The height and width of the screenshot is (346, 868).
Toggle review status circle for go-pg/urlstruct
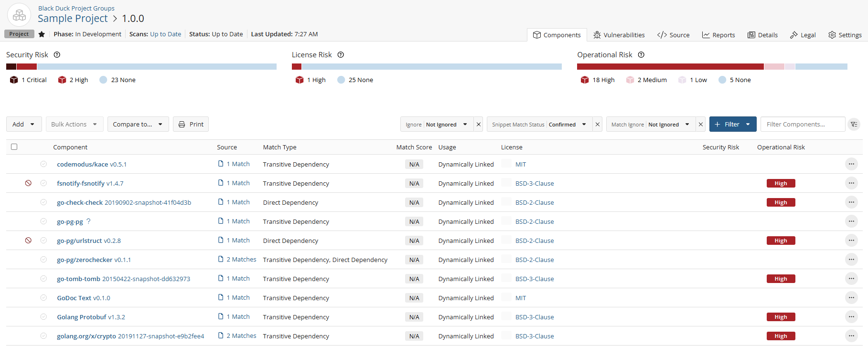(x=43, y=241)
